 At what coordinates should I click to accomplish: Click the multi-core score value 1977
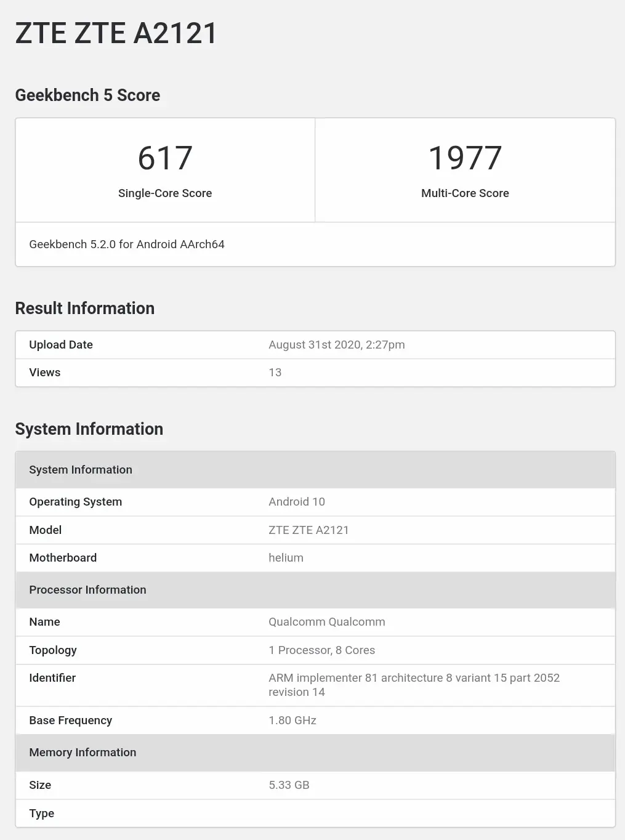465,158
